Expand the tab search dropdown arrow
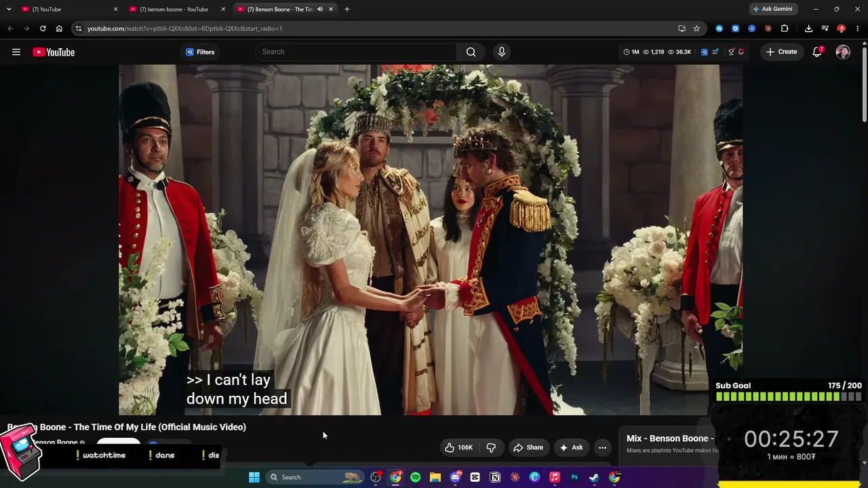The image size is (868, 488). click(9, 9)
